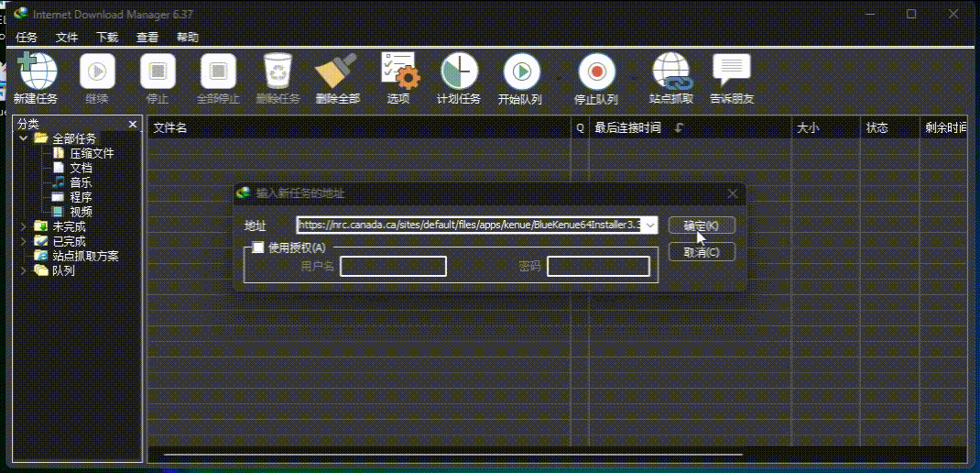Click the 密码 input field

pos(599,267)
